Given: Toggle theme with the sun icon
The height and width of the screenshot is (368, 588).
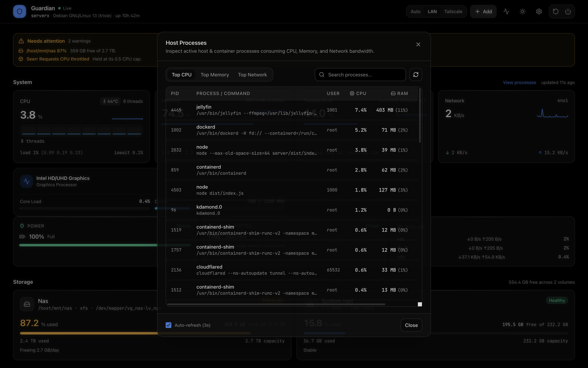Looking at the screenshot, I should 523,11.
